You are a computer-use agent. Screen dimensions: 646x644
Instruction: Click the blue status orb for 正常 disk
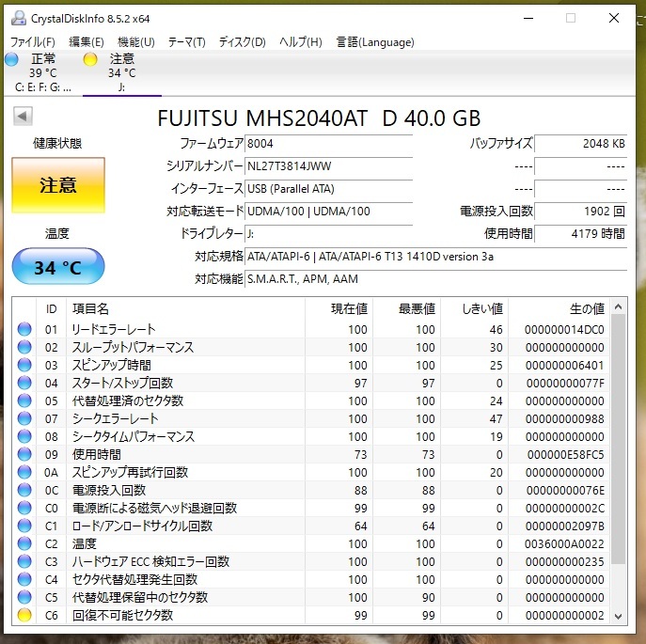(11, 59)
